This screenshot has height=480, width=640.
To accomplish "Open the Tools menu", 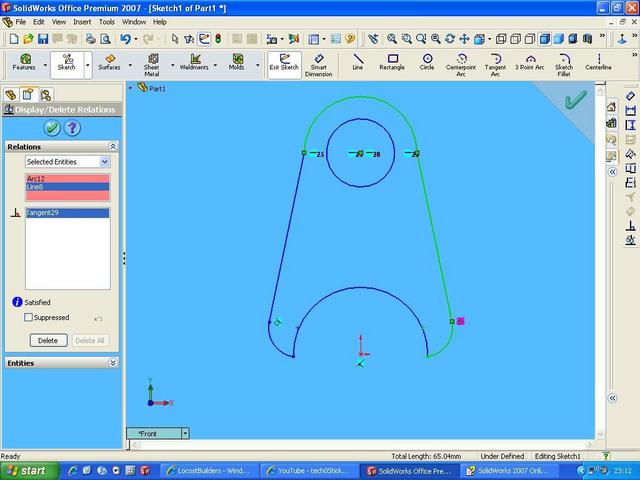I will [x=106, y=21].
